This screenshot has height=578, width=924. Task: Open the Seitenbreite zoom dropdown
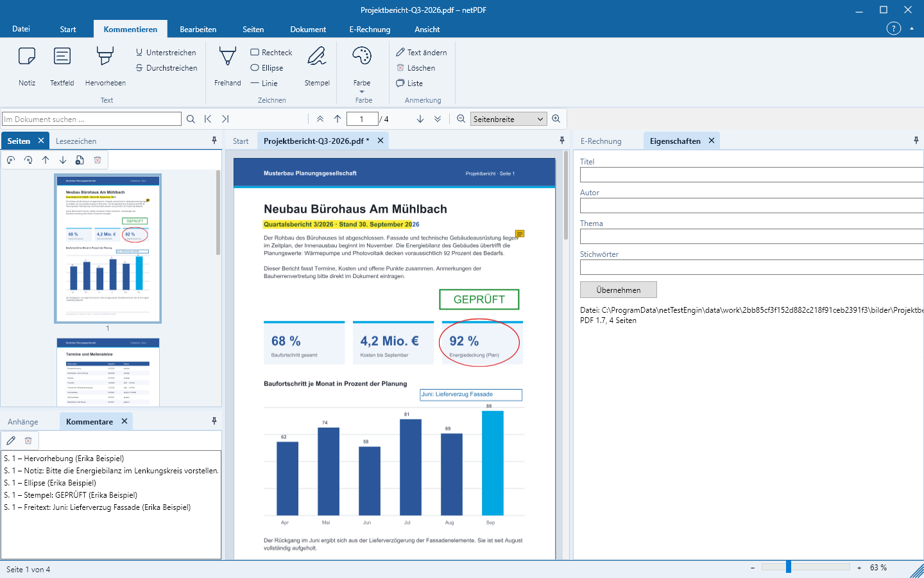508,119
